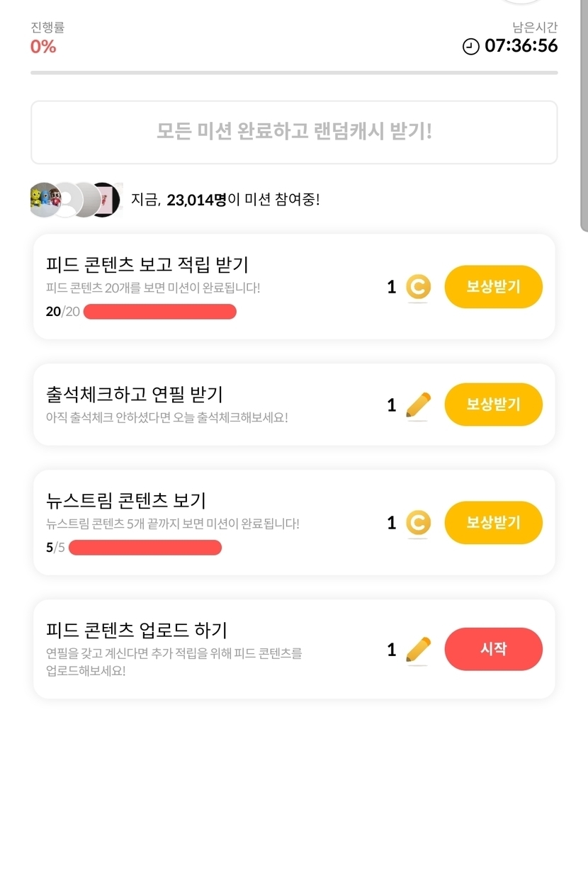
Task: Tap the 뉴스트림 콘텐츠 보기 mission title
Action: tap(125, 500)
